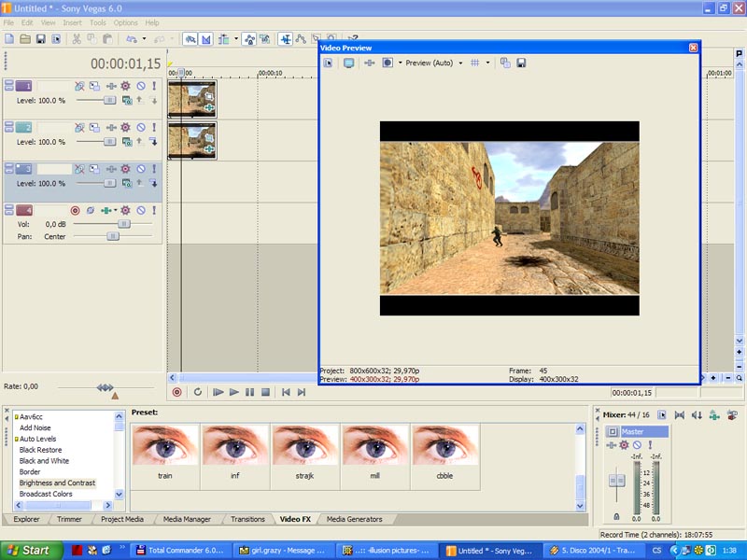
Task: Make Compositing Child arrow on track 2
Action: (153, 142)
